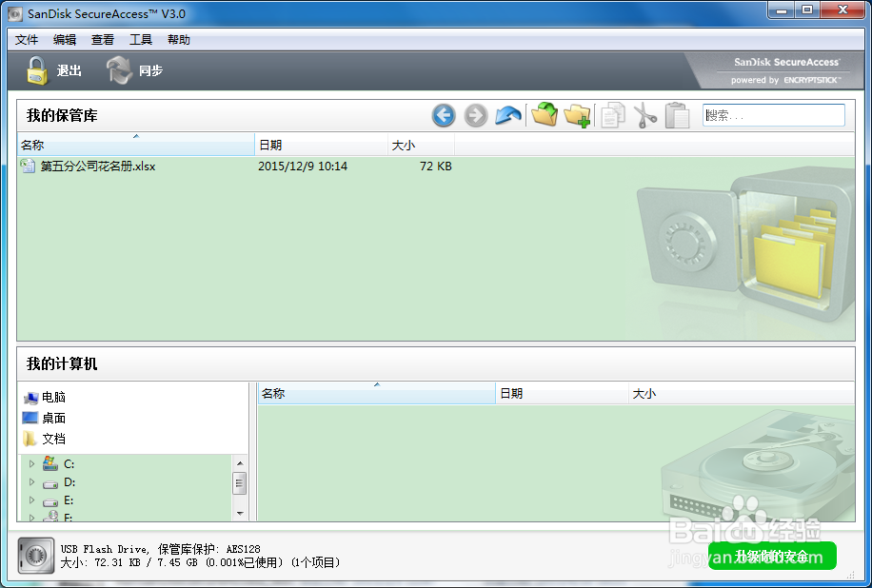Sort computer list by 日期 column

tap(562, 394)
